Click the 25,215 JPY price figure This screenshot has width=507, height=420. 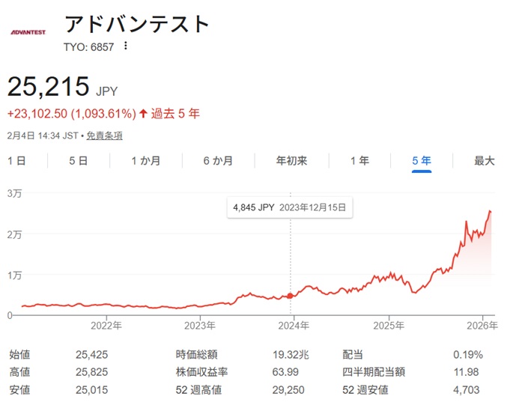tap(48, 87)
